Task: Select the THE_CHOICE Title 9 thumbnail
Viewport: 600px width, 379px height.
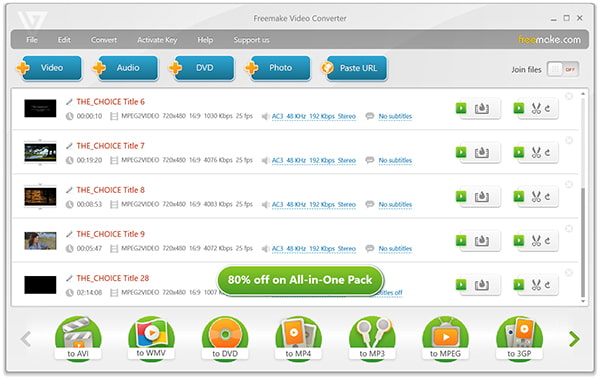Action: (x=40, y=241)
